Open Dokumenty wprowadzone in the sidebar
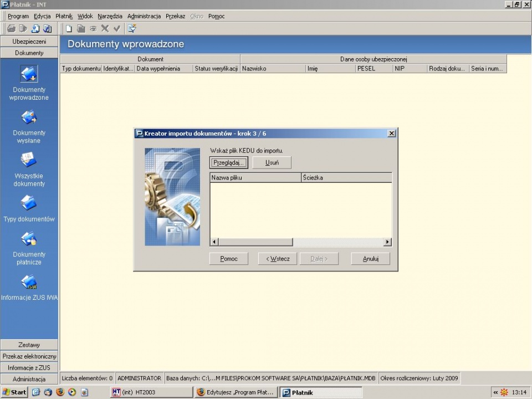This screenshot has width=532, height=399. pos(29,84)
